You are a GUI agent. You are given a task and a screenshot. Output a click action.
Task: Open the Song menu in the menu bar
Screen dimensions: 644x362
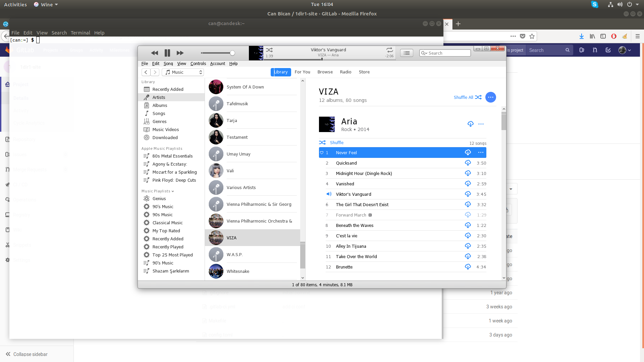[x=168, y=63]
